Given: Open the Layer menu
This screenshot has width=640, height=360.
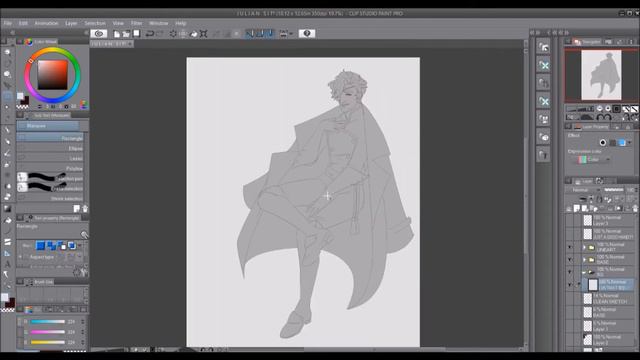Looking at the screenshot, I should (x=71, y=23).
